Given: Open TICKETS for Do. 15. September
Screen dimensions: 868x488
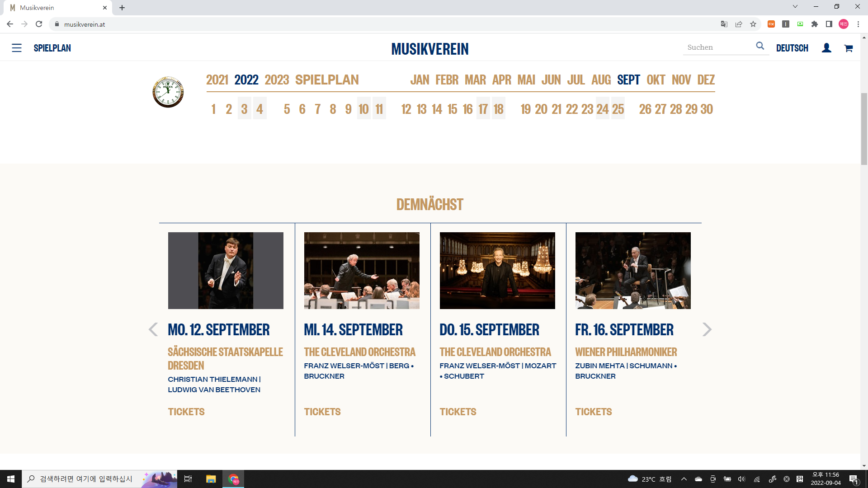Looking at the screenshot, I should 458,412.
